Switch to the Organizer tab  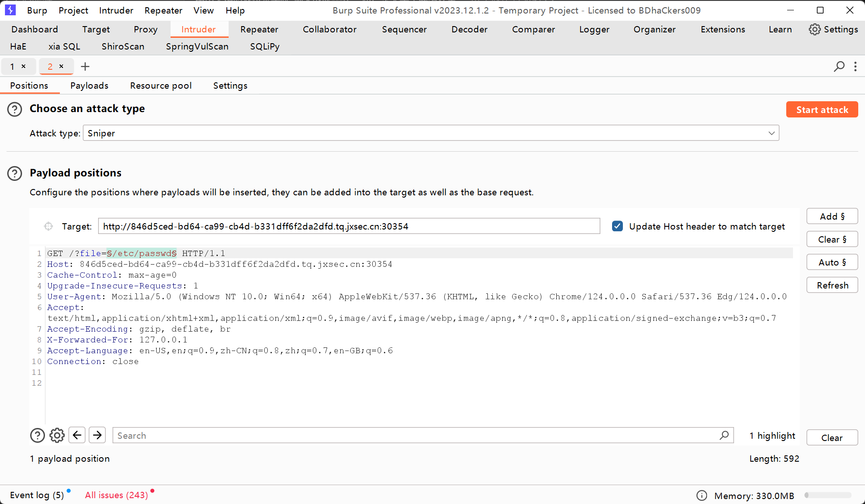[x=654, y=29]
